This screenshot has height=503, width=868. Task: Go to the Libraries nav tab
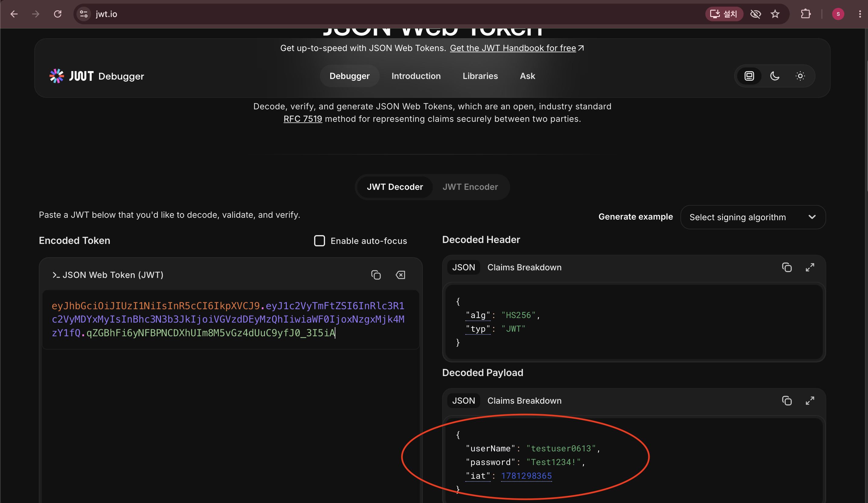pos(480,76)
